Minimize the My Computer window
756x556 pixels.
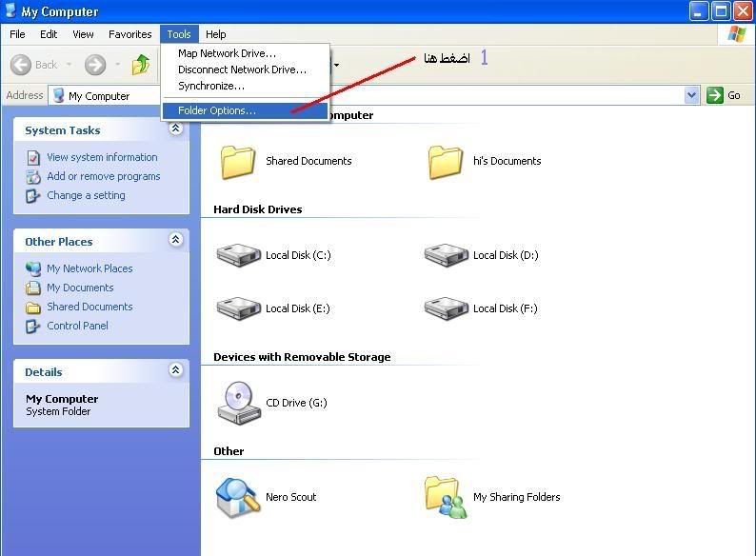pyautogui.click(x=699, y=11)
